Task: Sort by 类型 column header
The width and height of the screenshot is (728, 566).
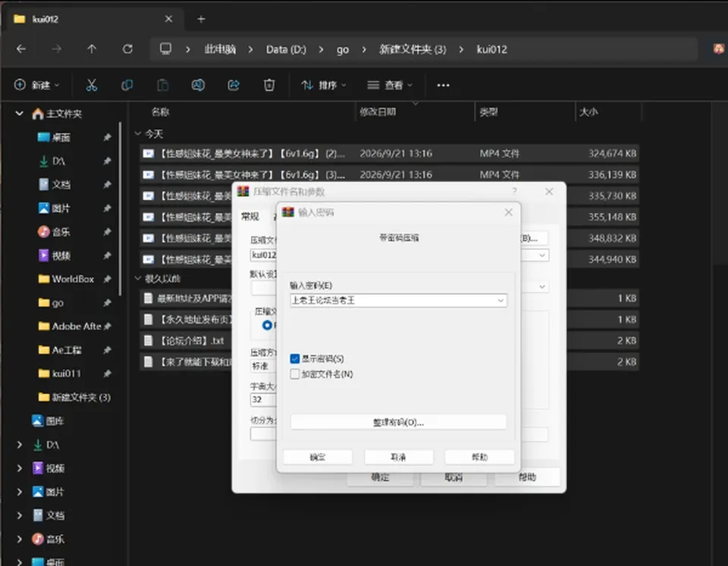Action: pyautogui.click(x=489, y=112)
